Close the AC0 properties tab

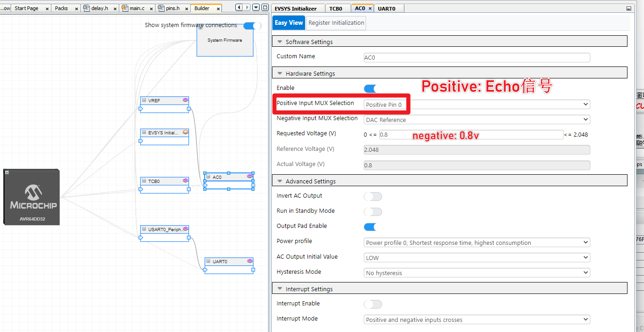coord(370,9)
